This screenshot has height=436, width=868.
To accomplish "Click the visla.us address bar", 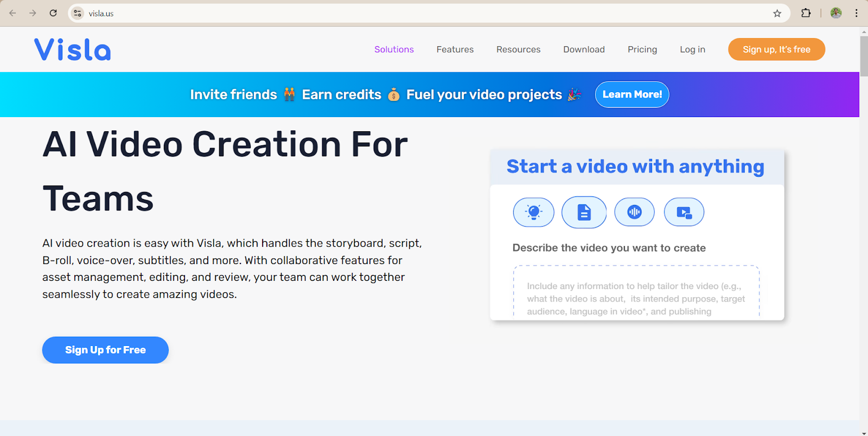I will pyautogui.click(x=429, y=14).
